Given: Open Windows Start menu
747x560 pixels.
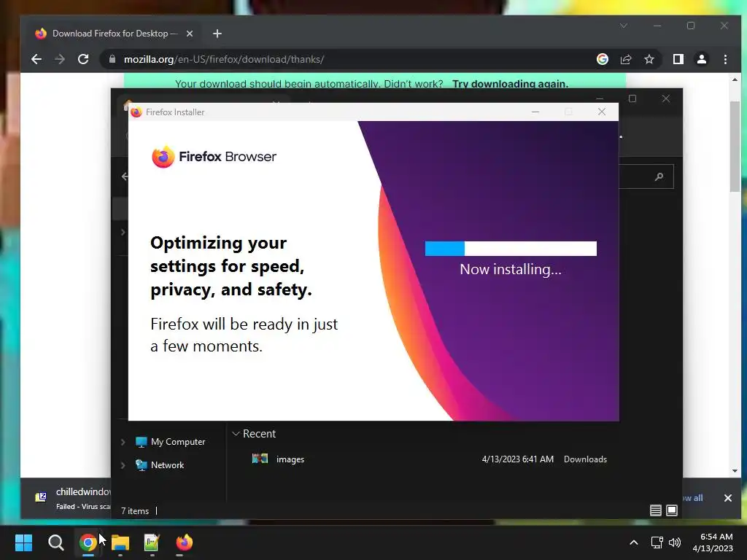Looking at the screenshot, I should click(23, 542).
